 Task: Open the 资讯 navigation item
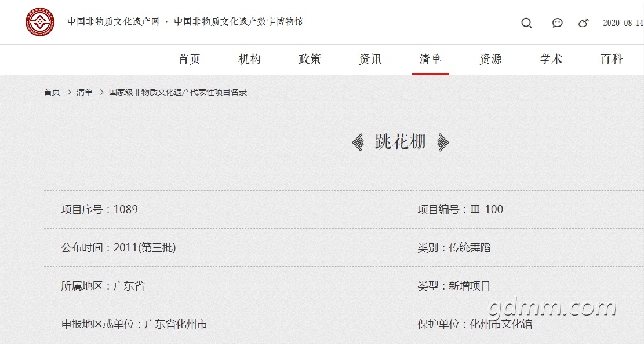(370, 59)
